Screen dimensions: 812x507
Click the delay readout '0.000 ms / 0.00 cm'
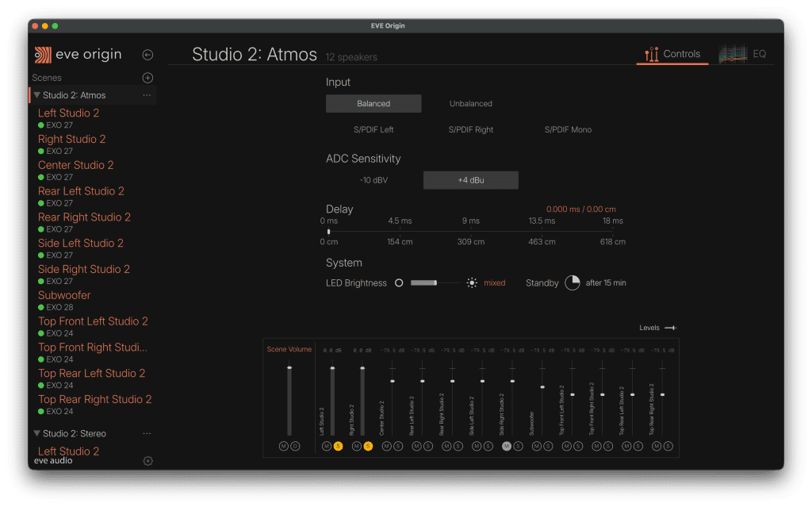(581, 209)
